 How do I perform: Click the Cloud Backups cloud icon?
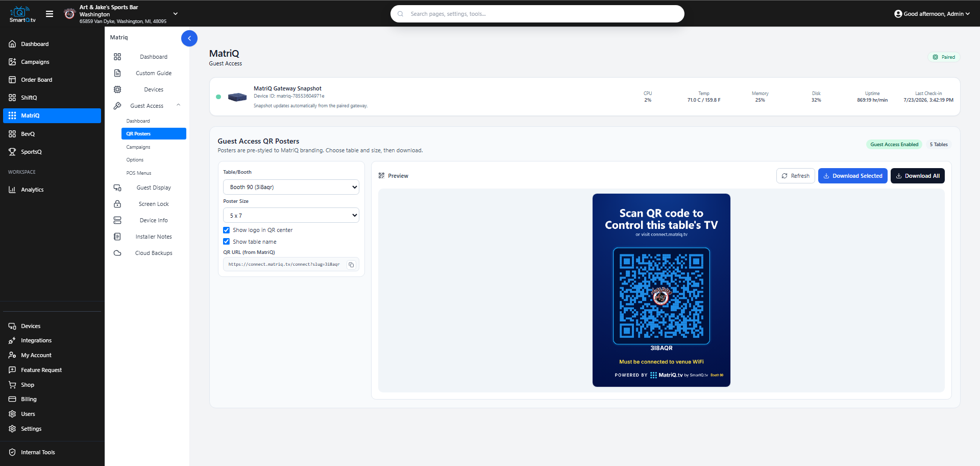(117, 253)
